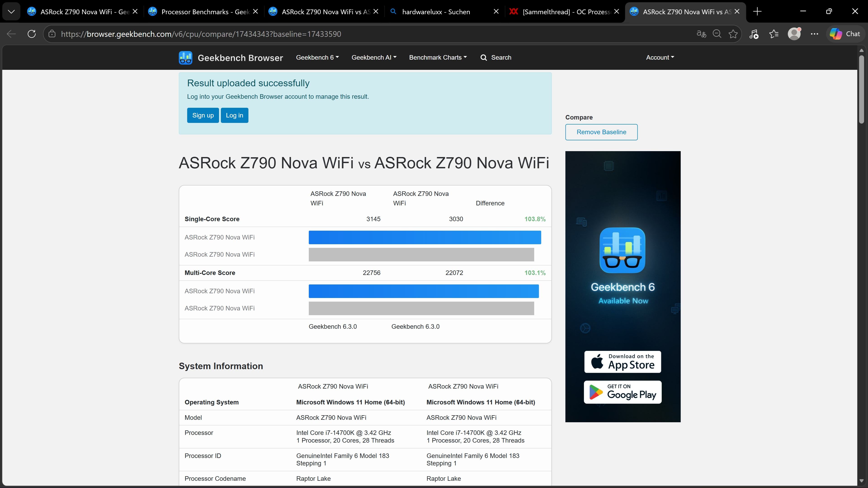Expand the Account dropdown menu

point(660,58)
